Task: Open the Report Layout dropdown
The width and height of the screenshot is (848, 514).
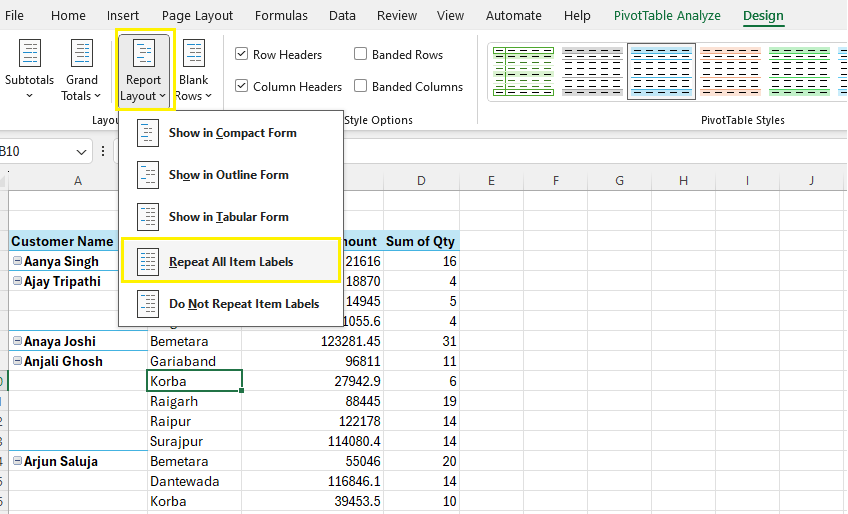Action: coord(144,69)
